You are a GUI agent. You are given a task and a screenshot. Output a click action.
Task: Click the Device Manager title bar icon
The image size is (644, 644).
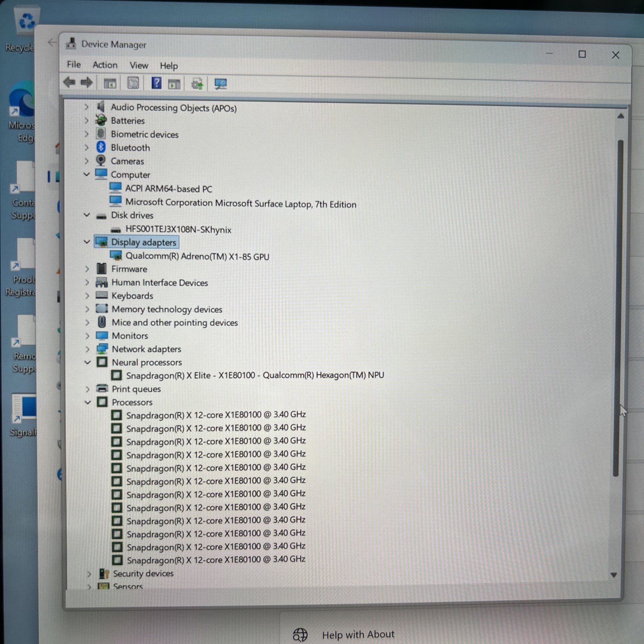[x=71, y=43]
